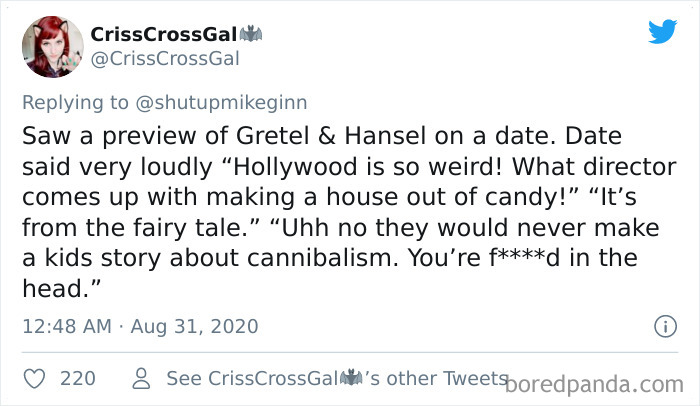Image resolution: width=700 pixels, height=406 pixels.
Task: Click the 12:48 AM timestamp
Action: tap(66, 326)
